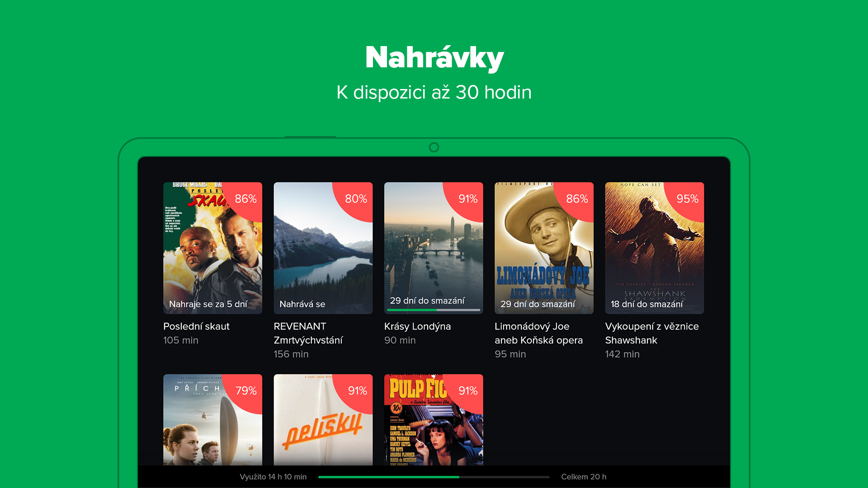
Task: Click the 80% rating badge on Revenant
Action: [x=356, y=199]
